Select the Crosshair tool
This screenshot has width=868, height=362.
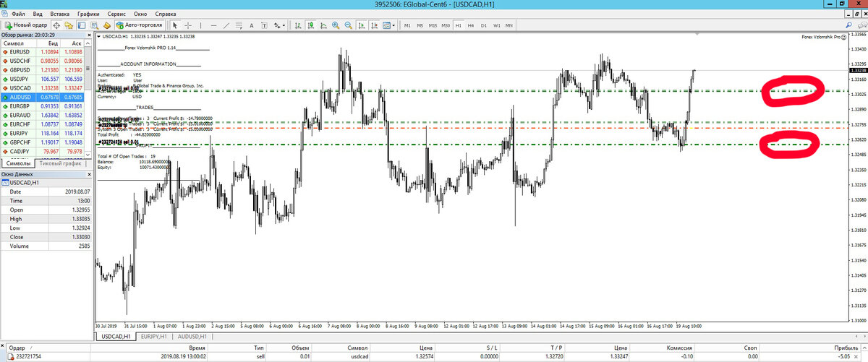tap(188, 25)
